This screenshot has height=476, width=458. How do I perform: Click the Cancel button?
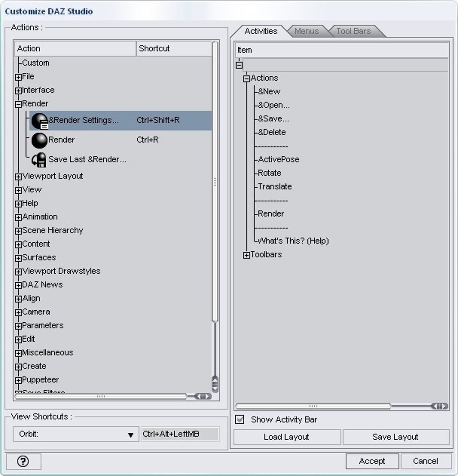(426, 462)
